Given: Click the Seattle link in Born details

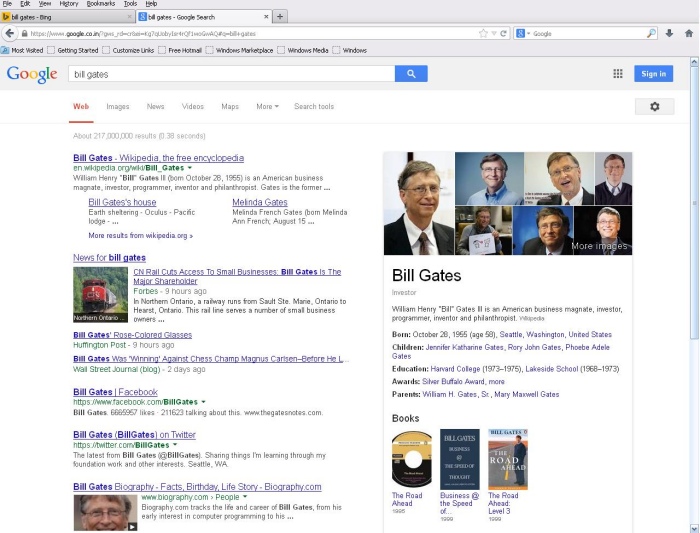Looking at the screenshot, I should [x=511, y=335].
